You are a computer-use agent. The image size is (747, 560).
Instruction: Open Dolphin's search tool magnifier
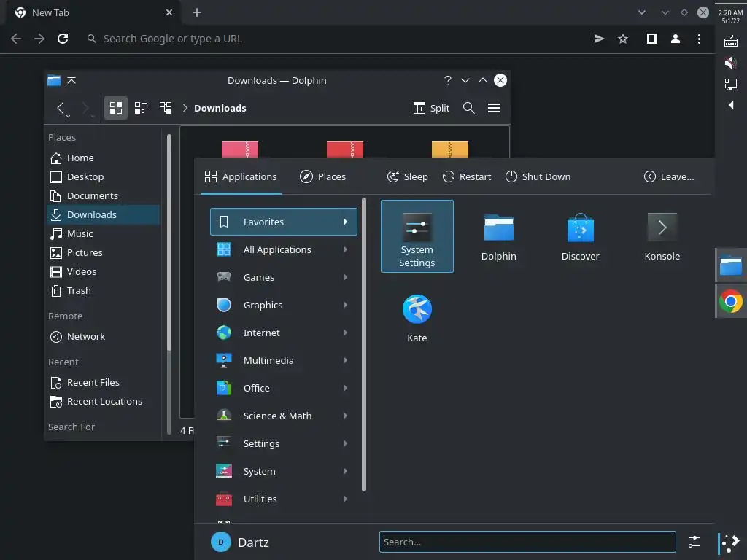[469, 108]
